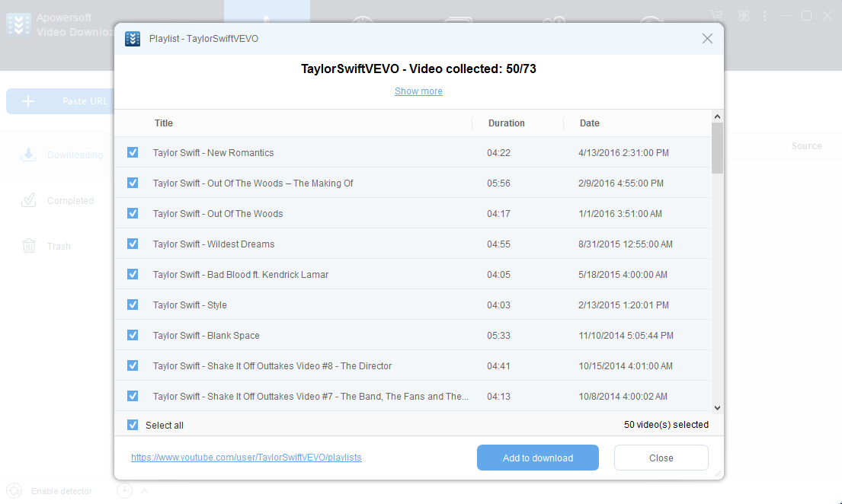This screenshot has width=842, height=504.
Task: Select title "Taylor Swift - Style"
Action: [x=190, y=305]
